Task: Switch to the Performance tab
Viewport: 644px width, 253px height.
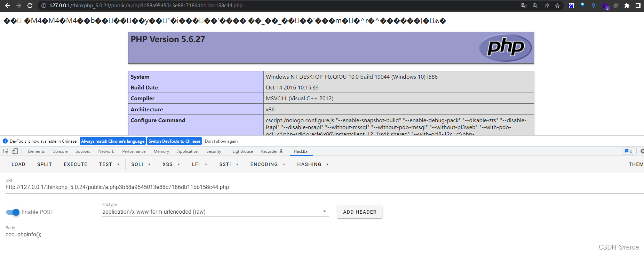Action: click(x=134, y=151)
